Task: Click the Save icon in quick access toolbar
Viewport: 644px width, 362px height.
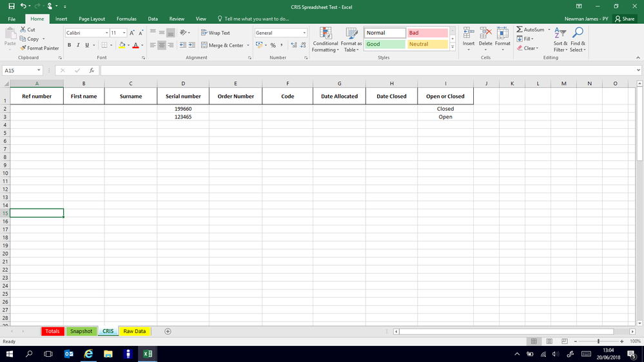Action: [x=12, y=6]
